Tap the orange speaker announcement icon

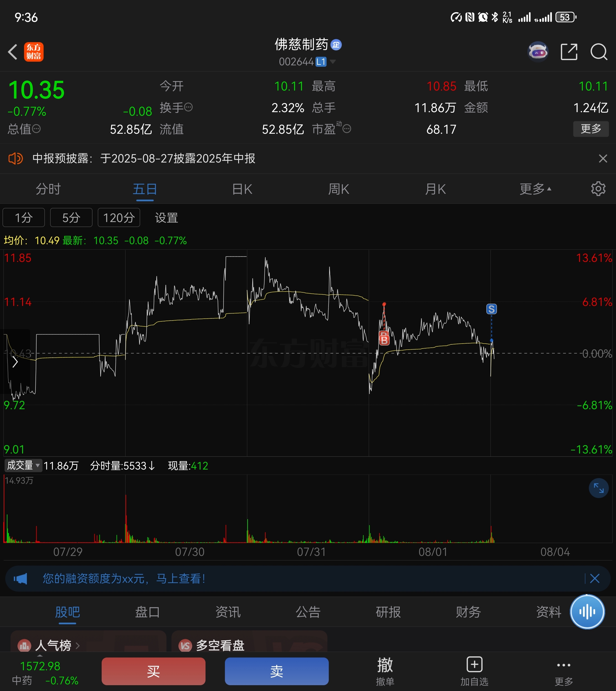click(16, 158)
